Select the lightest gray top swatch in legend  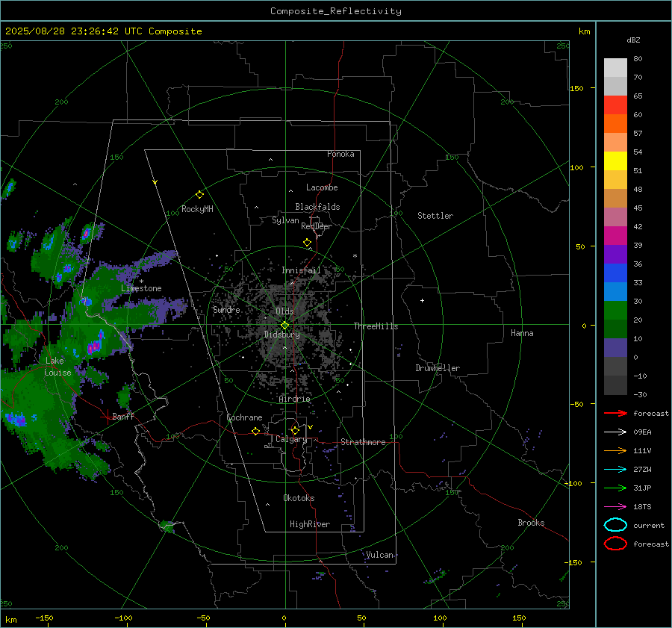[615, 67]
